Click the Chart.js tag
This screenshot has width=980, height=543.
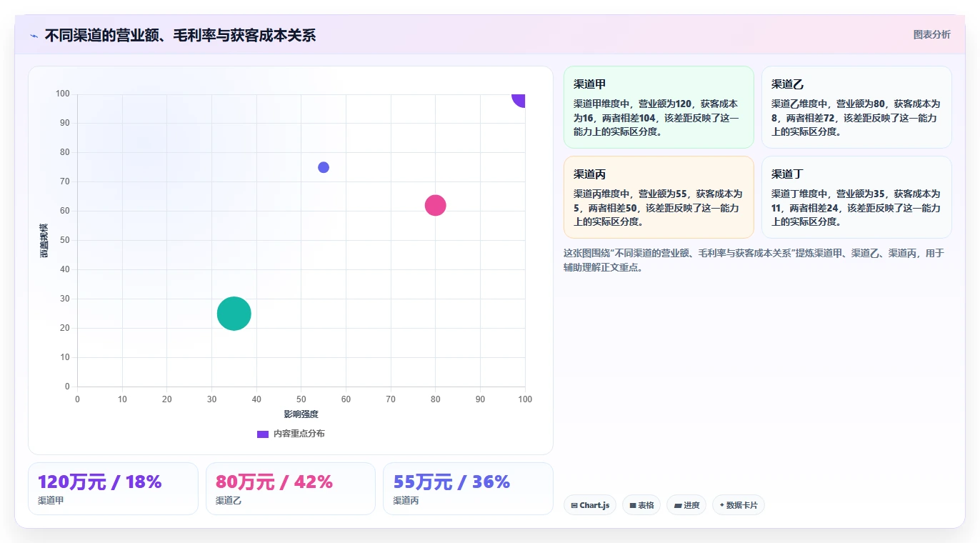coord(590,505)
